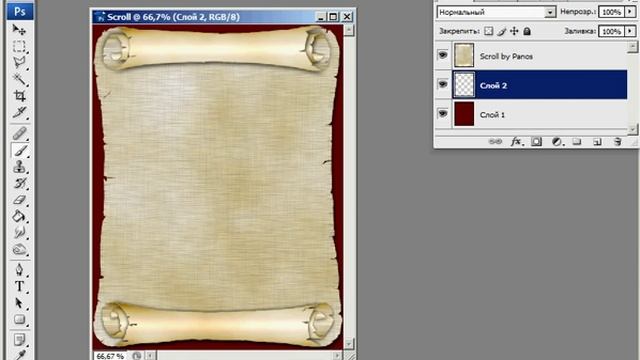Image resolution: width=640 pixels, height=360 pixels.
Task: Maximize the Scroll document window
Action: pyautogui.click(x=333, y=17)
